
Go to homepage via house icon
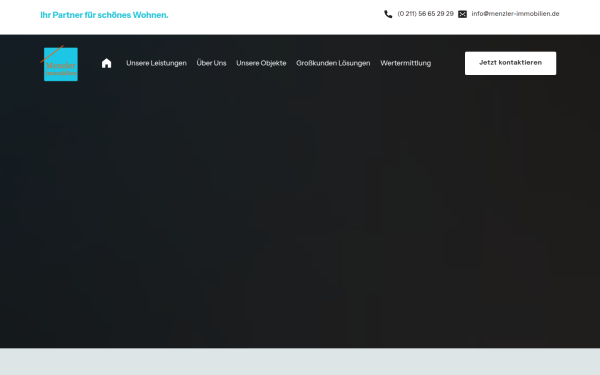106,63
